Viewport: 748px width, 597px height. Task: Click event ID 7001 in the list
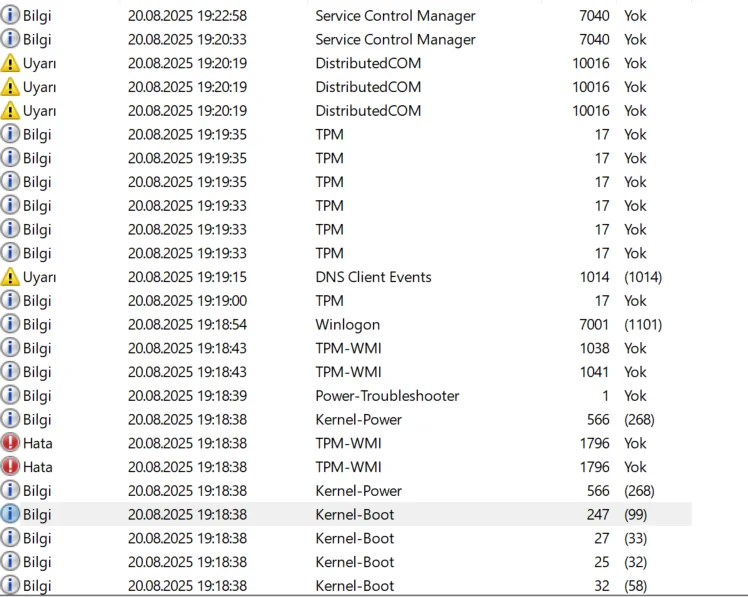click(594, 325)
